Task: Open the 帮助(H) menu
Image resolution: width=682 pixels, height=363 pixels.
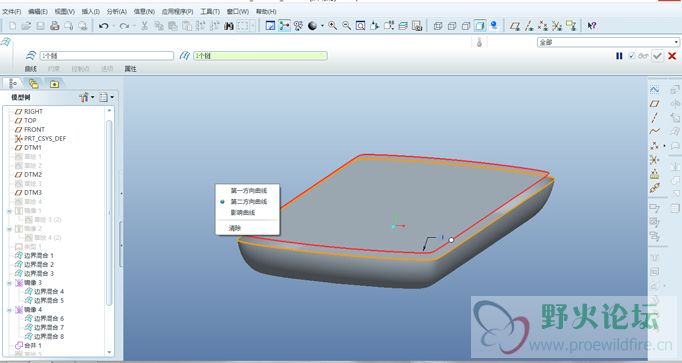Action: [x=266, y=12]
